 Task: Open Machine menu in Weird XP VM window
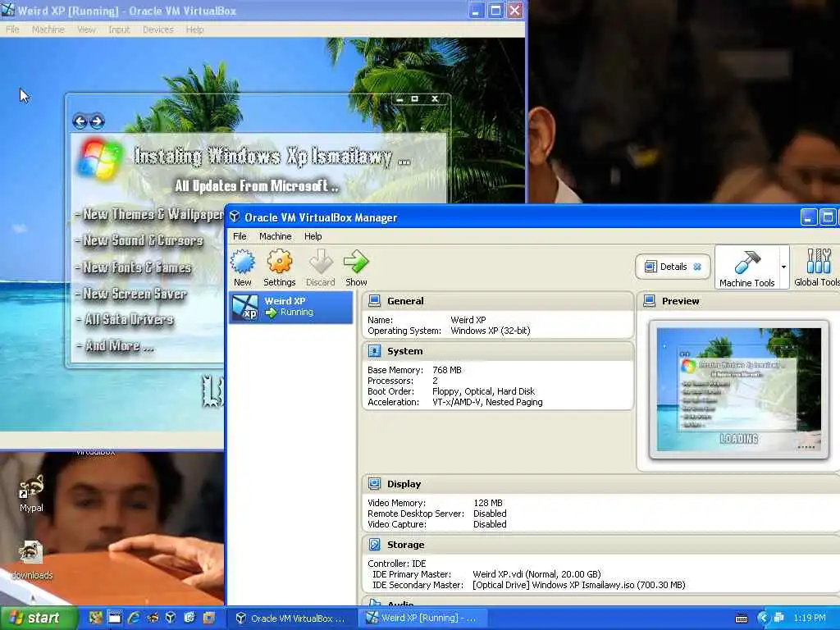(48, 30)
